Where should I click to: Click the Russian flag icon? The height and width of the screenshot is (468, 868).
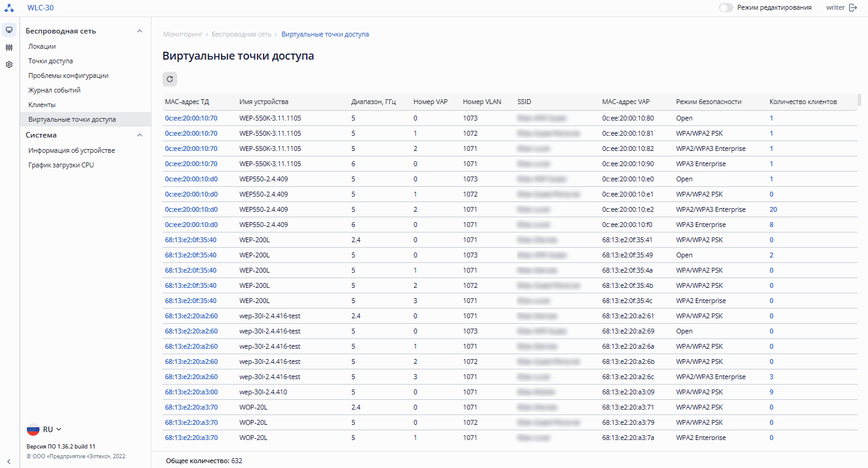[x=33, y=429]
